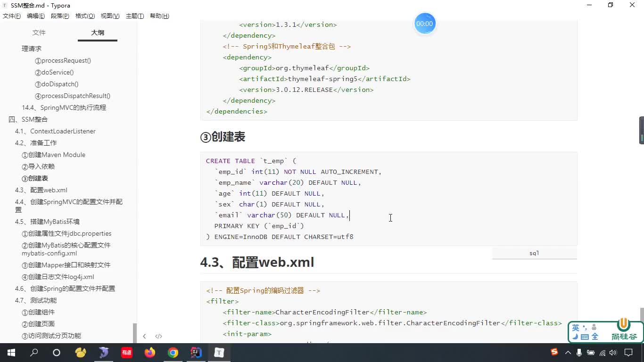Go to 4.7、测试功能 outline item
644x362 pixels.
click(36, 300)
